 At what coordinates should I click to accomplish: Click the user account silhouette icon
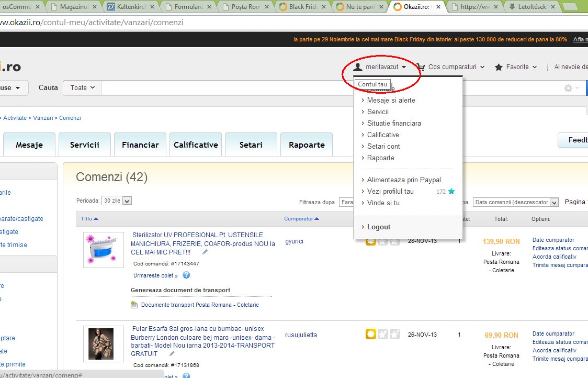(358, 67)
